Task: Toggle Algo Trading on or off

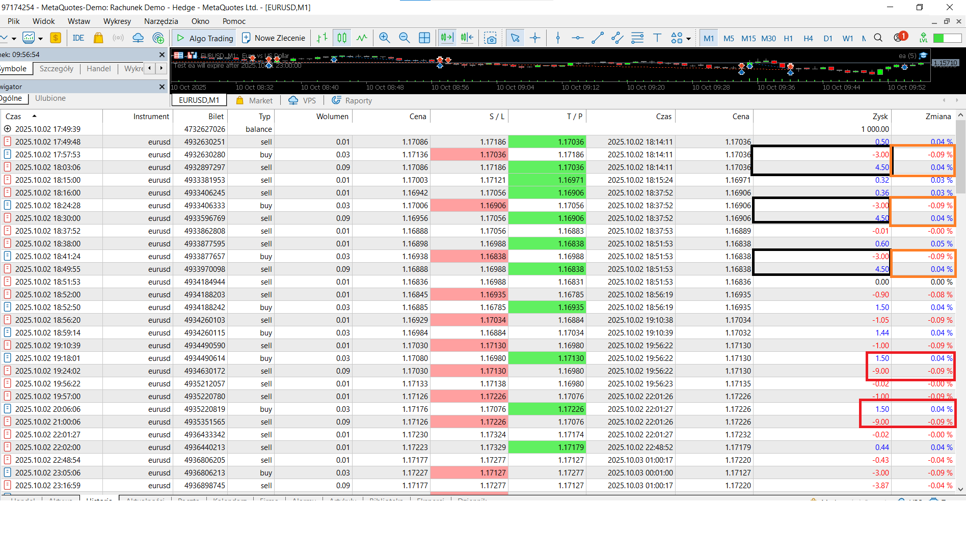Action: click(x=205, y=38)
